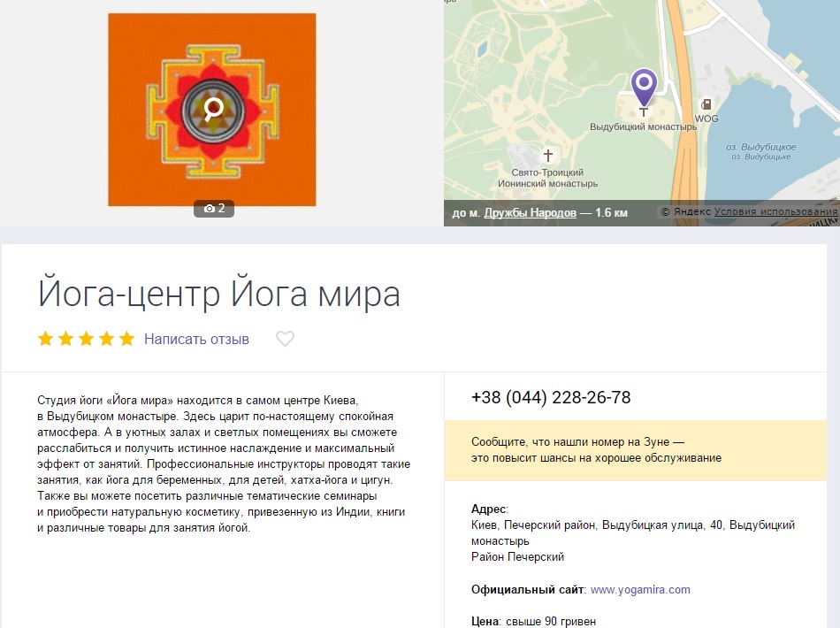Click the third star in the rating

(x=86, y=339)
